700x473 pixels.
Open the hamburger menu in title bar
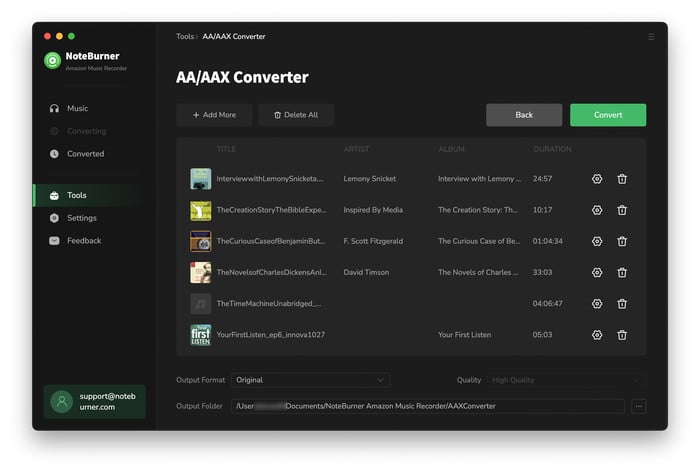651,37
